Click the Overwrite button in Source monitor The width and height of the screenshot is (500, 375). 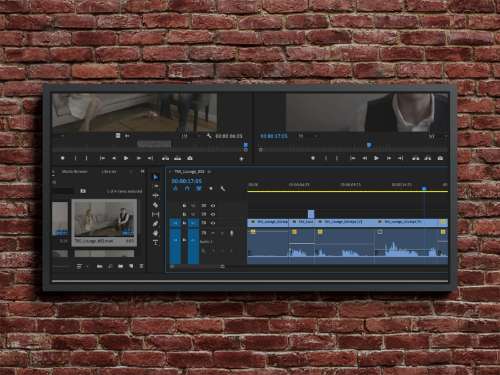click(178, 158)
